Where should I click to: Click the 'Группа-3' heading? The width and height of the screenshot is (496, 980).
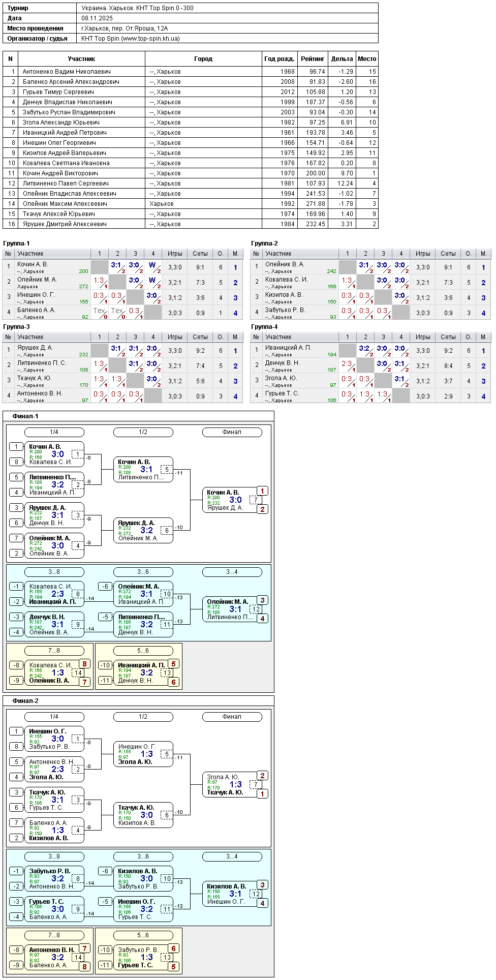pos(16,327)
